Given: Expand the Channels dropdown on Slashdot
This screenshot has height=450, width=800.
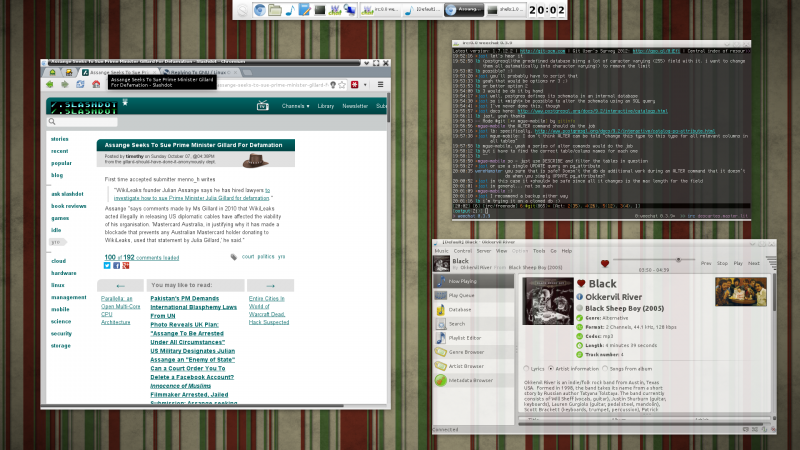Looking at the screenshot, I should (295, 106).
